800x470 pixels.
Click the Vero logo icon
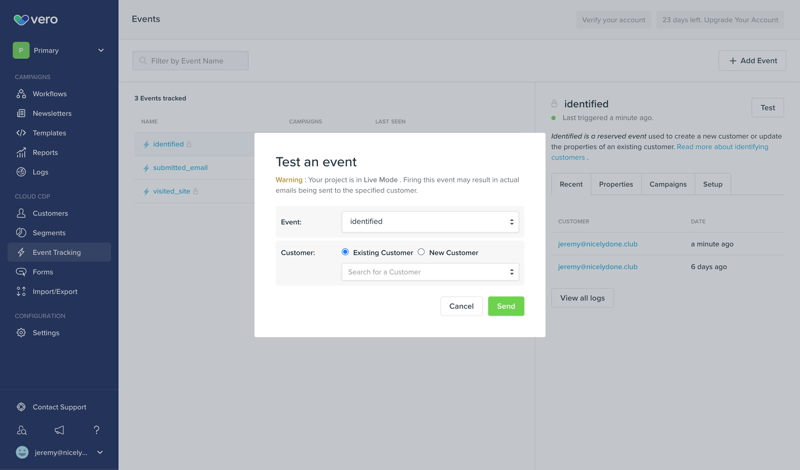tap(21, 19)
